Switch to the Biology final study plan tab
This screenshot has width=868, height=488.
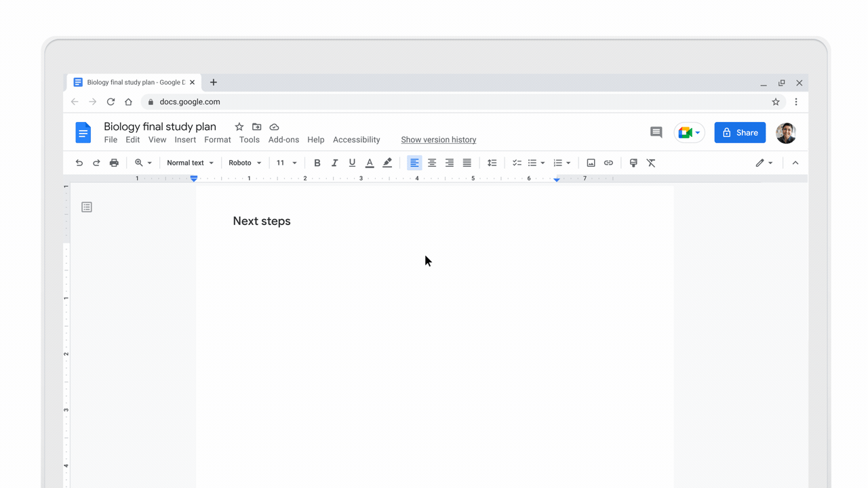coord(134,82)
